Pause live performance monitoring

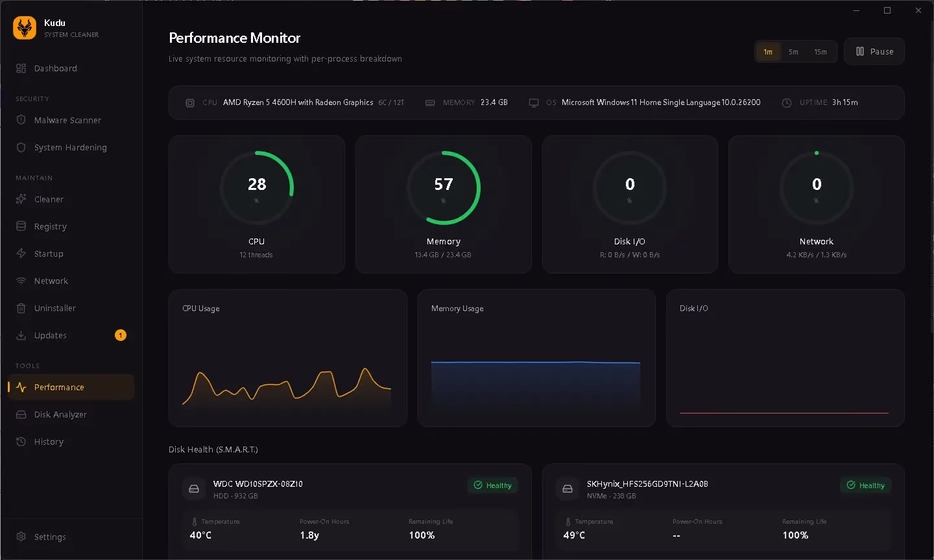click(874, 51)
